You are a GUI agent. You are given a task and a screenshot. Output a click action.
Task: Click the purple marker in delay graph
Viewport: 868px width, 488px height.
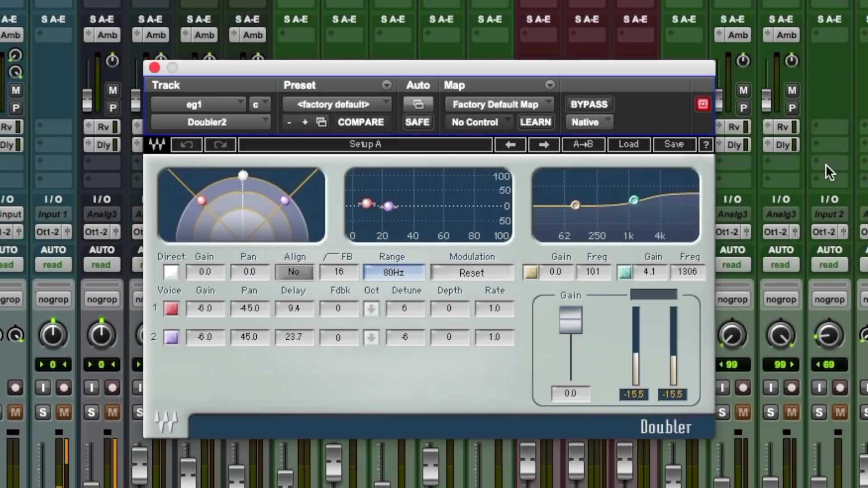pos(388,206)
